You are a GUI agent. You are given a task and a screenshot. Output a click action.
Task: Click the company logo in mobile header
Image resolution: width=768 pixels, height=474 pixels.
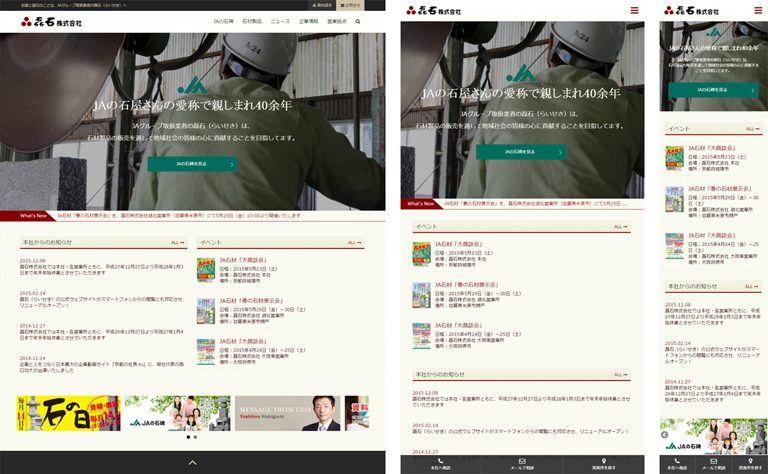click(x=691, y=10)
